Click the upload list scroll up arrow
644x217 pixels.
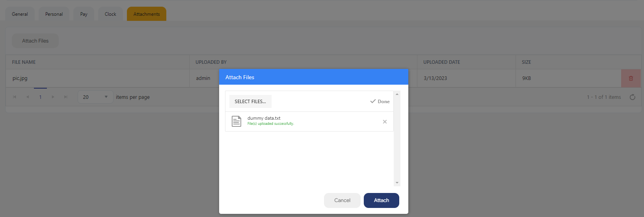click(x=397, y=94)
